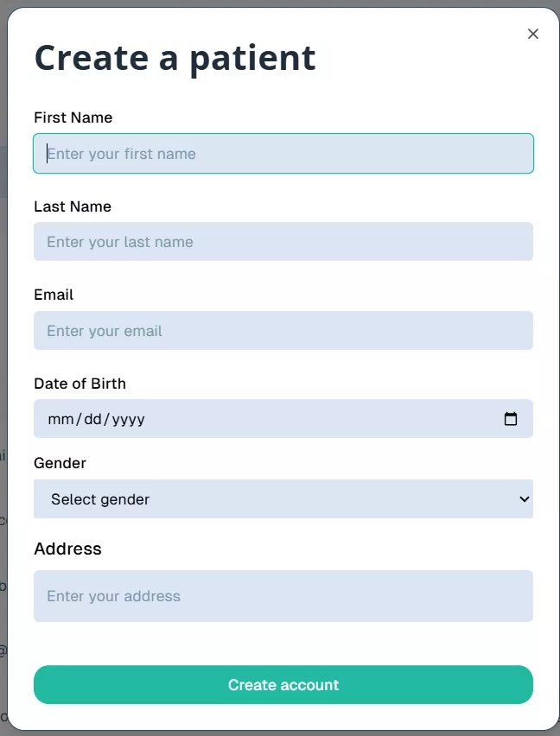This screenshot has height=736, width=560.
Task: Click the chevron on the Gender selector
Action: tap(525, 498)
